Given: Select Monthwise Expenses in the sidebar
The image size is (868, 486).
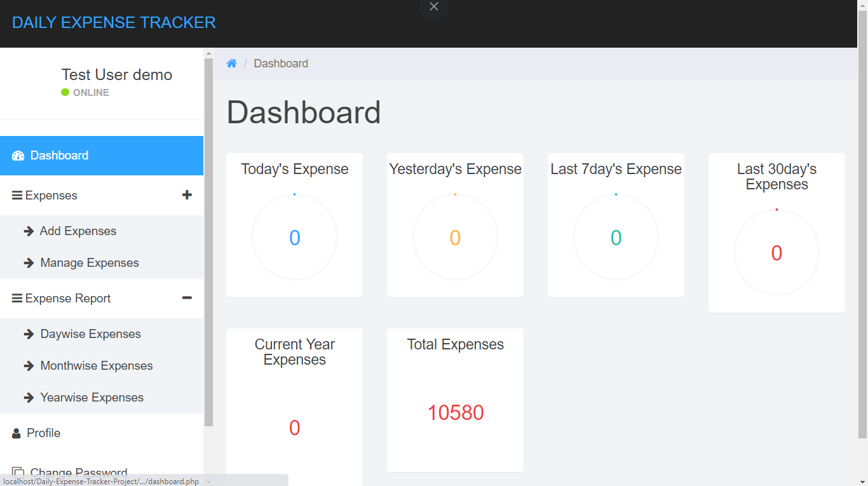Looking at the screenshot, I should 96,365.
